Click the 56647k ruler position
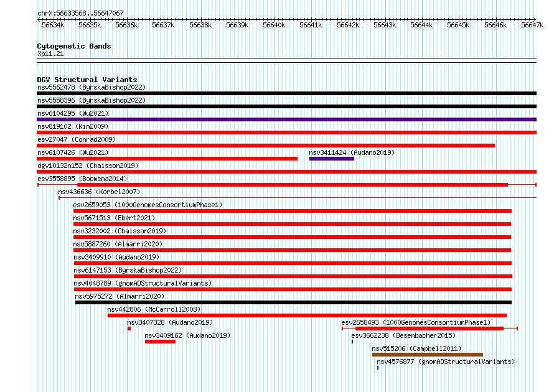This screenshot has height=392, width=554. click(x=532, y=25)
